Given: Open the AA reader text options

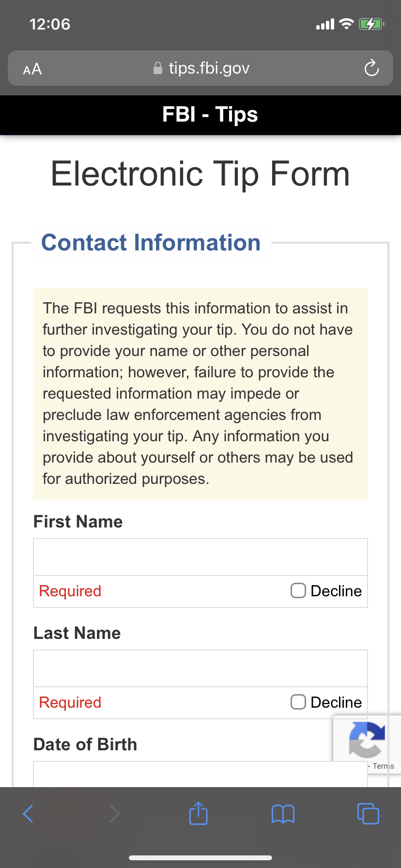Looking at the screenshot, I should (32, 69).
